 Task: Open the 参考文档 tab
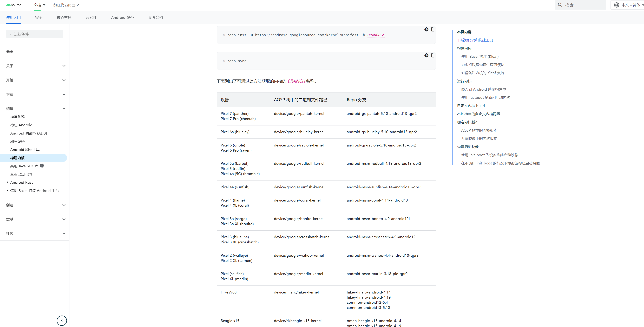click(x=155, y=17)
